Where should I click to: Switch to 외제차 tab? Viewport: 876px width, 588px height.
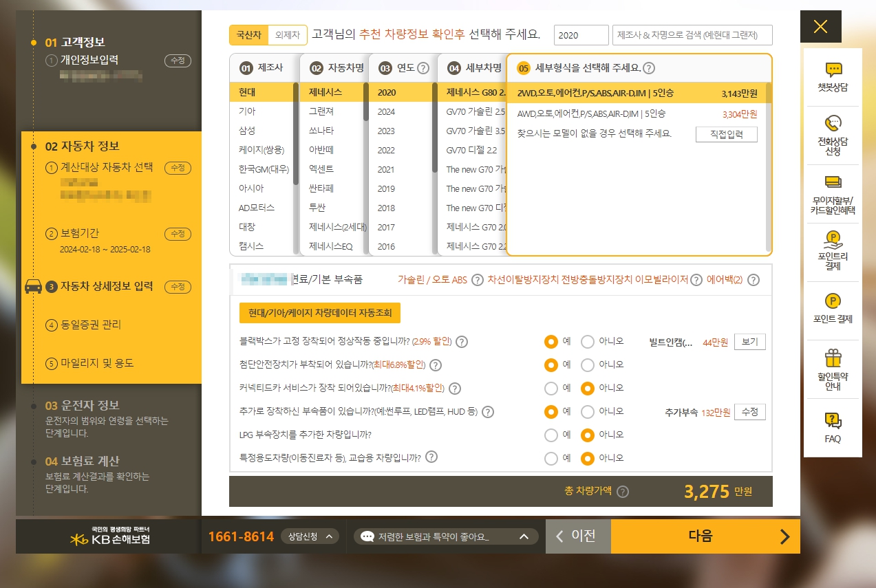287,35
